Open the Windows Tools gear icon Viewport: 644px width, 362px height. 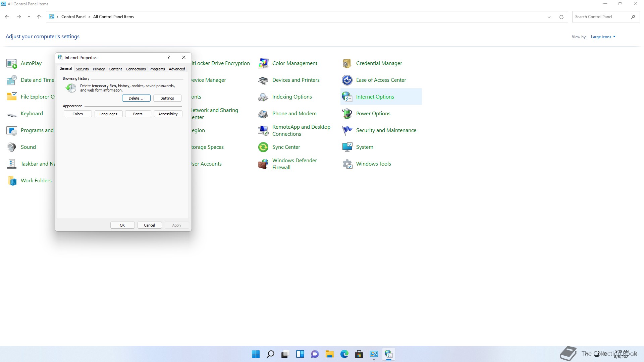347,164
